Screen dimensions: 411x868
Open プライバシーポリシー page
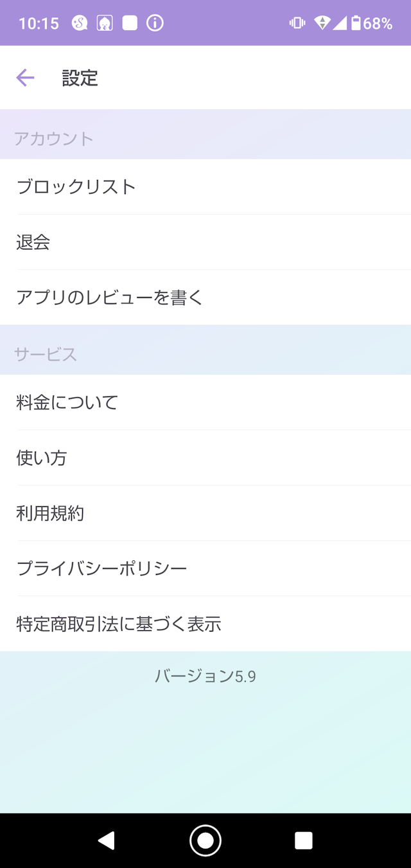205,569
